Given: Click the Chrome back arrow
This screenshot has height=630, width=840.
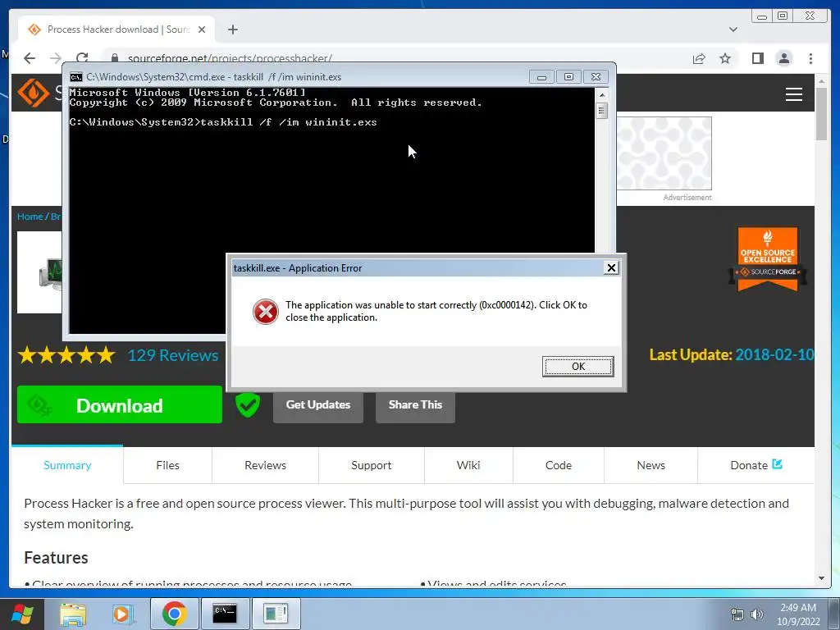Looking at the screenshot, I should tap(30, 58).
